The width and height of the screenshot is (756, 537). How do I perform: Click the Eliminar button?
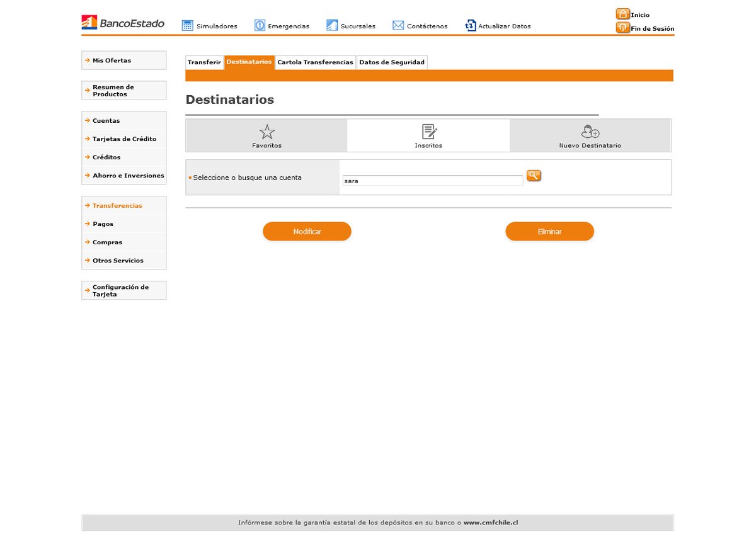coord(549,232)
